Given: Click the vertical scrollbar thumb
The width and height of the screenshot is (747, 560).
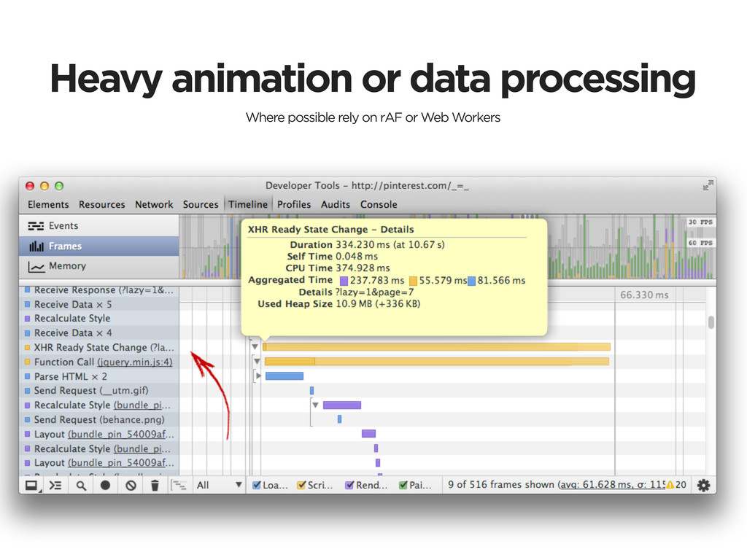Looking at the screenshot, I should [711, 322].
